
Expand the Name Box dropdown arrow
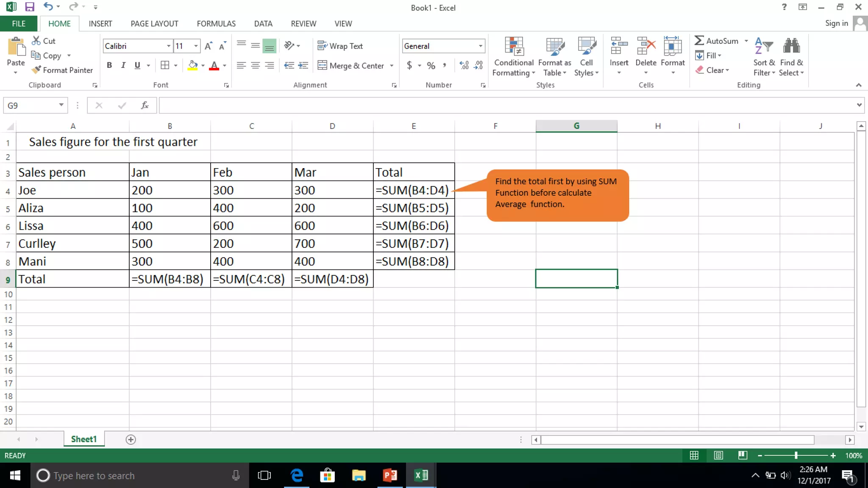pos(61,105)
